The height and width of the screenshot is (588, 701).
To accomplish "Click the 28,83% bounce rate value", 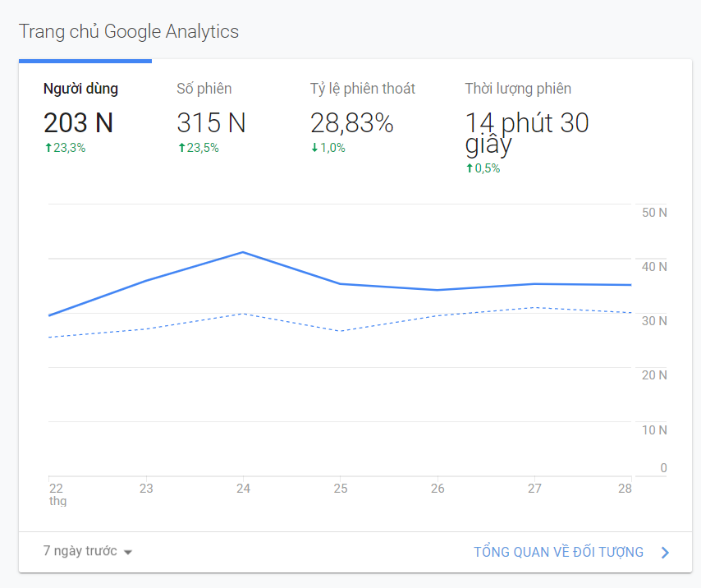I will [352, 123].
